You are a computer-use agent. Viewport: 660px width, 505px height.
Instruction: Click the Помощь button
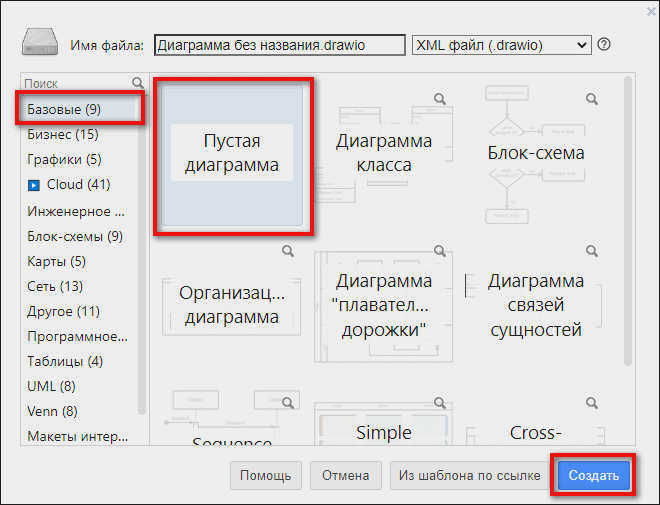click(266, 476)
